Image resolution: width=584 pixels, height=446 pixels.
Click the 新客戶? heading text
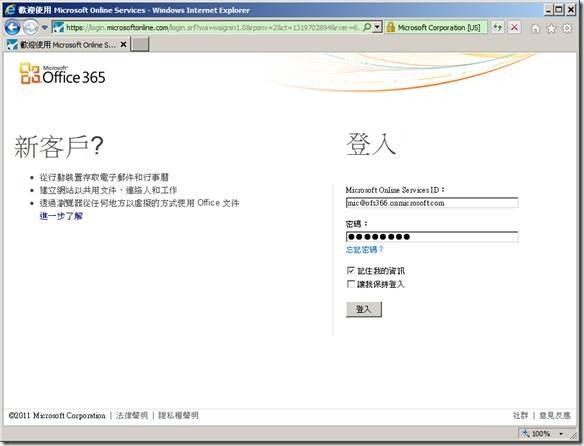[x=59, y=146]
